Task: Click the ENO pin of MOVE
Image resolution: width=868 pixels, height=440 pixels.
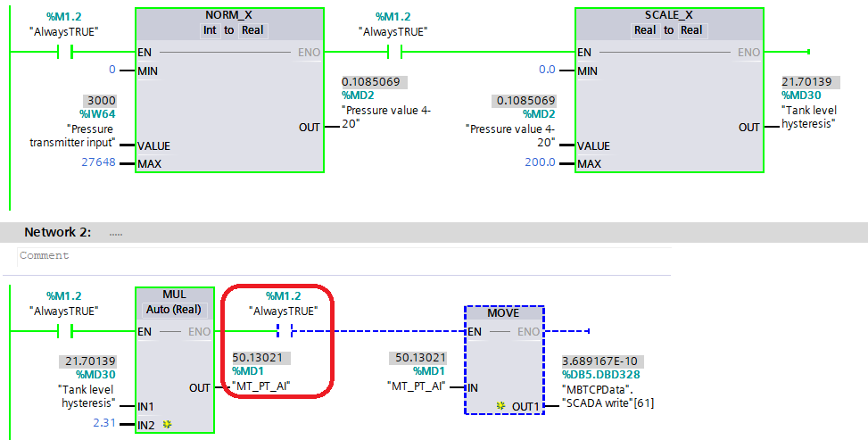Action: [x=528, y=331]
